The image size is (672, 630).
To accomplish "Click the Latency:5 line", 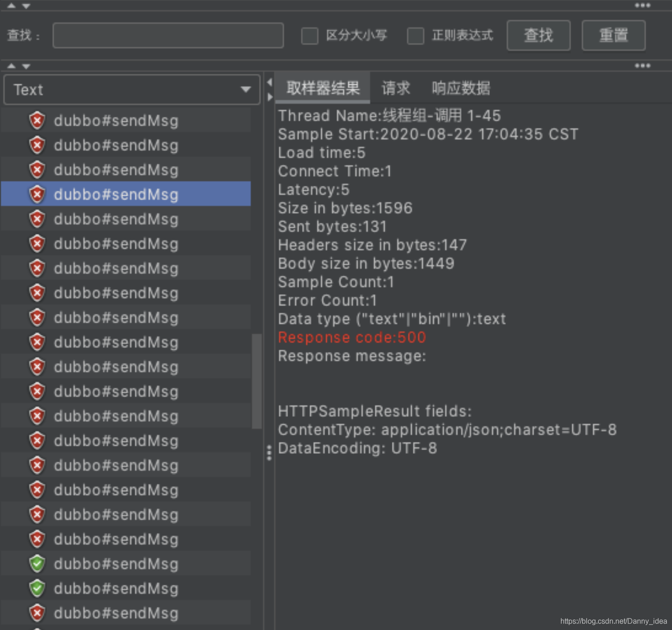I will pos(314,190).
